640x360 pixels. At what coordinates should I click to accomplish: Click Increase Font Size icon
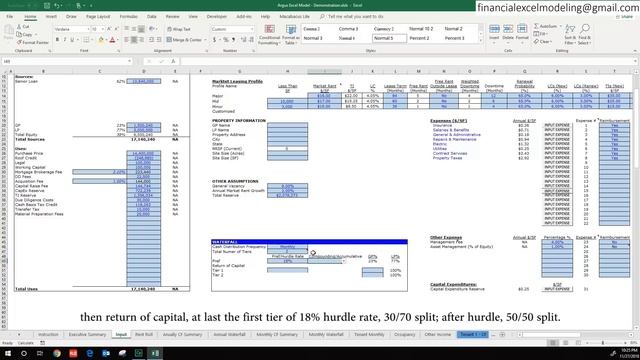109,29
